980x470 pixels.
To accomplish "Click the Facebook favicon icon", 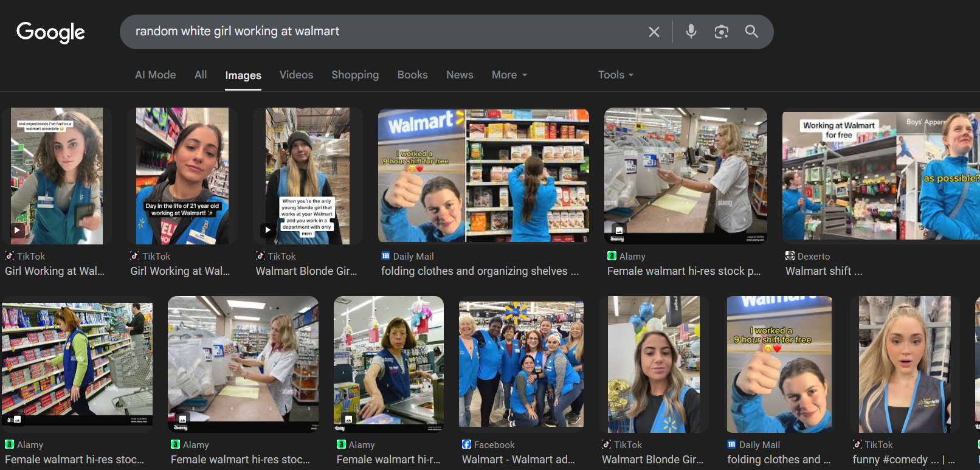I will (x=466, y=444).
